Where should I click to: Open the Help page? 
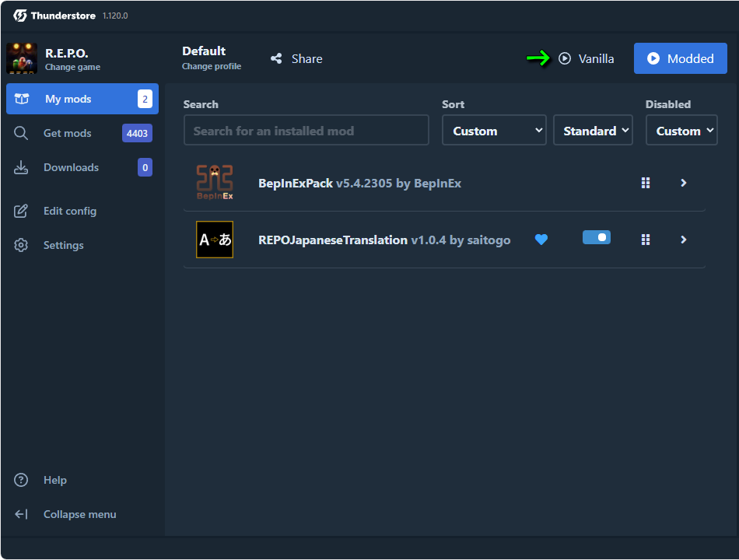coord(82,480)
